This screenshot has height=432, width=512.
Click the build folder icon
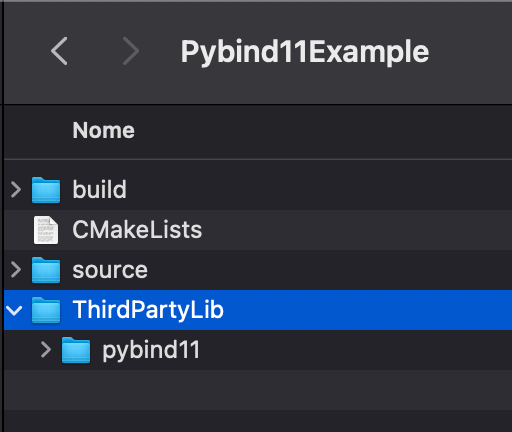tap(46, 190)
